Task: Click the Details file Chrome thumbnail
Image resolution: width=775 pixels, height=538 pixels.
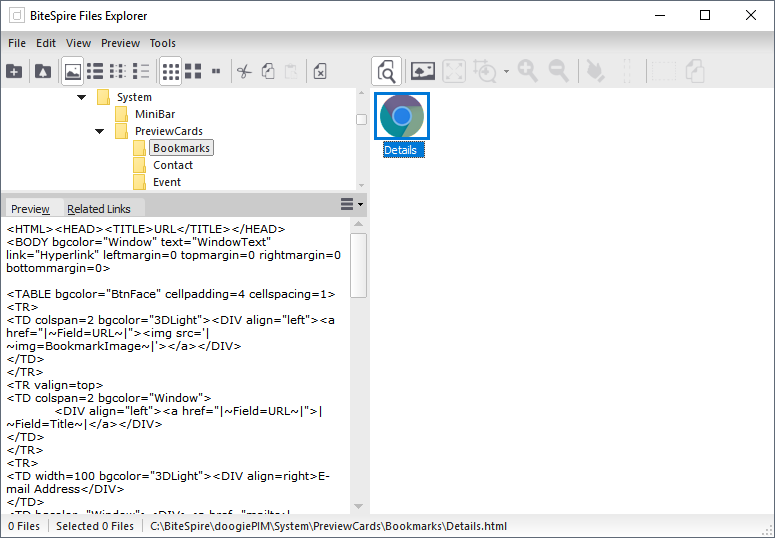Action: (x=402, y=116)
